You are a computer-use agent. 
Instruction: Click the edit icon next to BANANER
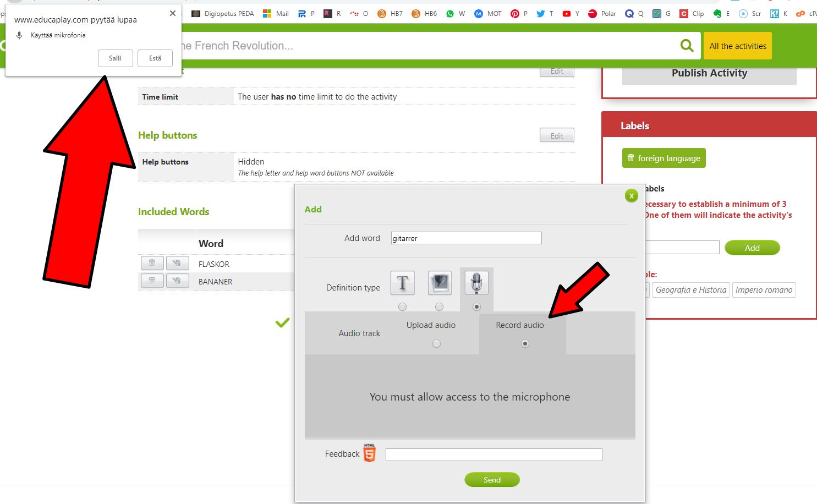(177, 281)
